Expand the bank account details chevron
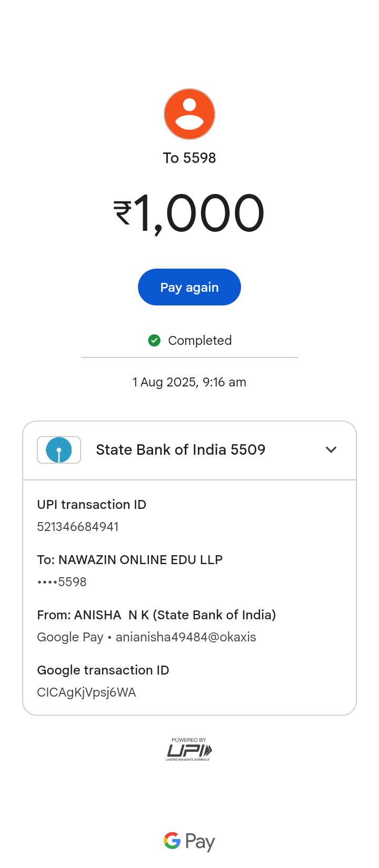Image resolution: width=379 pixels, height=868 pixels. 331,450
